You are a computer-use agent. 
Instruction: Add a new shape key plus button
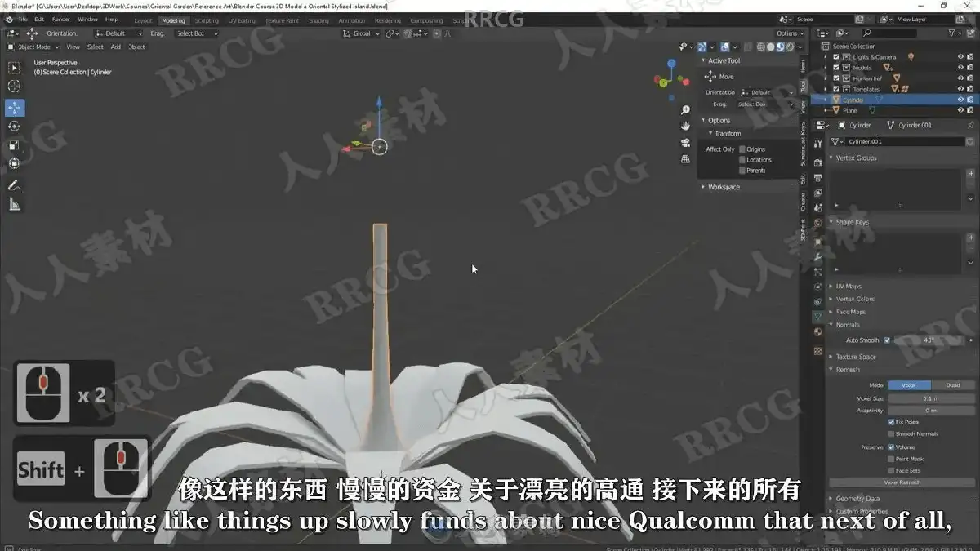[970, 238]
